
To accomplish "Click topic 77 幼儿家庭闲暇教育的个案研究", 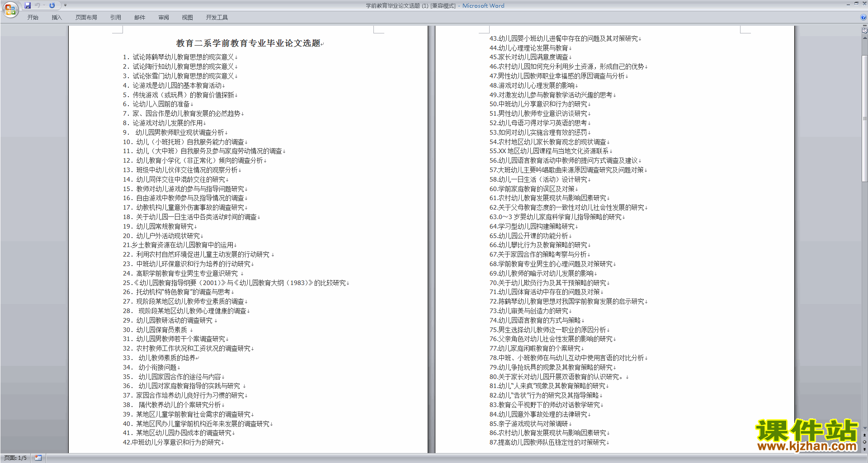I will pos(535,348).
